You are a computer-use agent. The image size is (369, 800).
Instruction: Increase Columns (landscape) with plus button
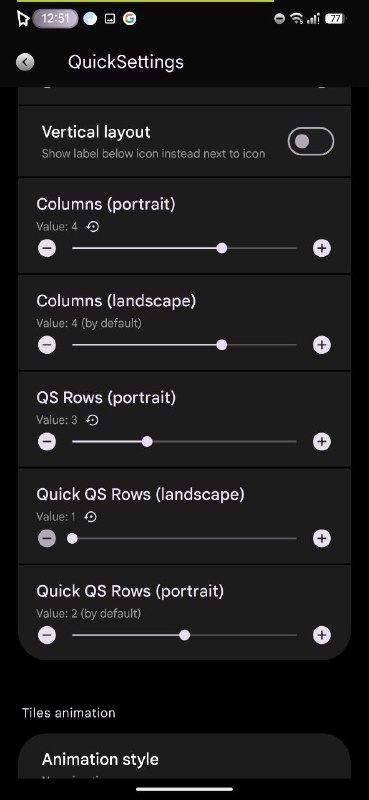pyautogui.click(x=322, y=345)
